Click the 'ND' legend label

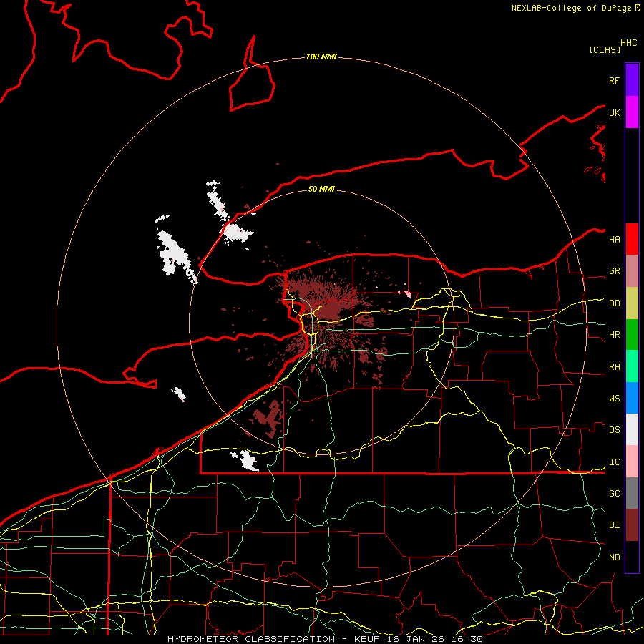[614, 557]
